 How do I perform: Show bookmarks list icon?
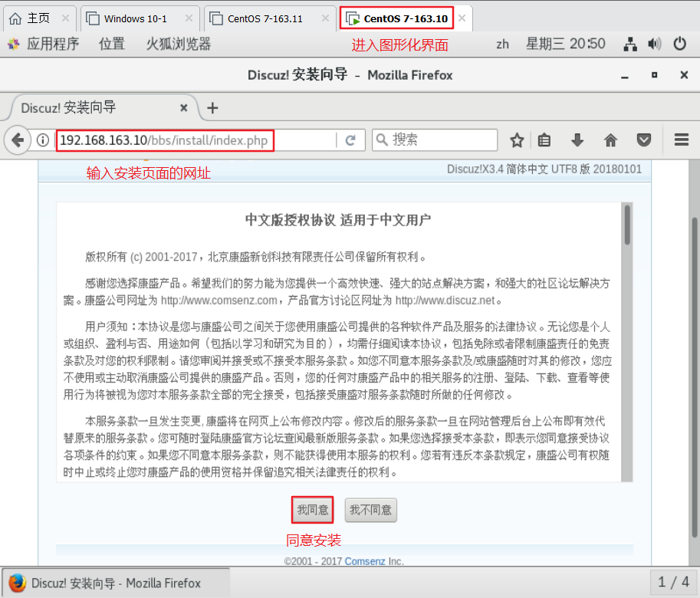tap(544, 140)
